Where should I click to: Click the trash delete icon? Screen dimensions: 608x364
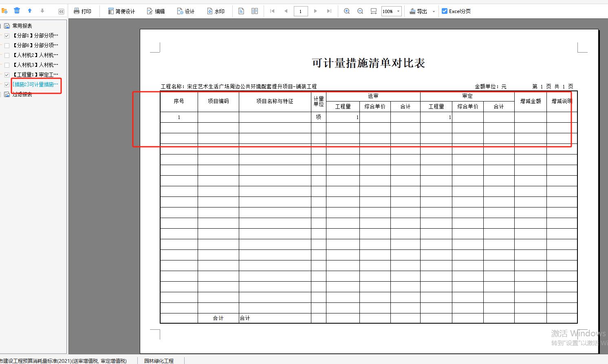pyautogui.click(x=17, y=11)
